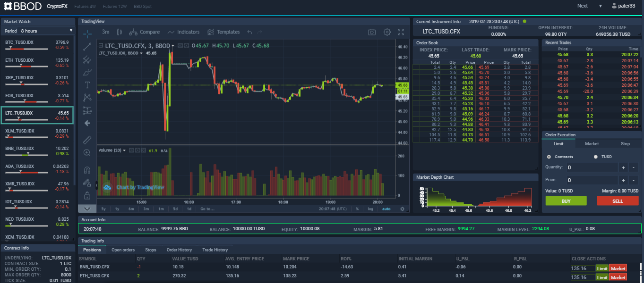Close BNB_TUSD.CFX position at Market
644x283 pixels.
pyautogui.click(x=618, y=268)
